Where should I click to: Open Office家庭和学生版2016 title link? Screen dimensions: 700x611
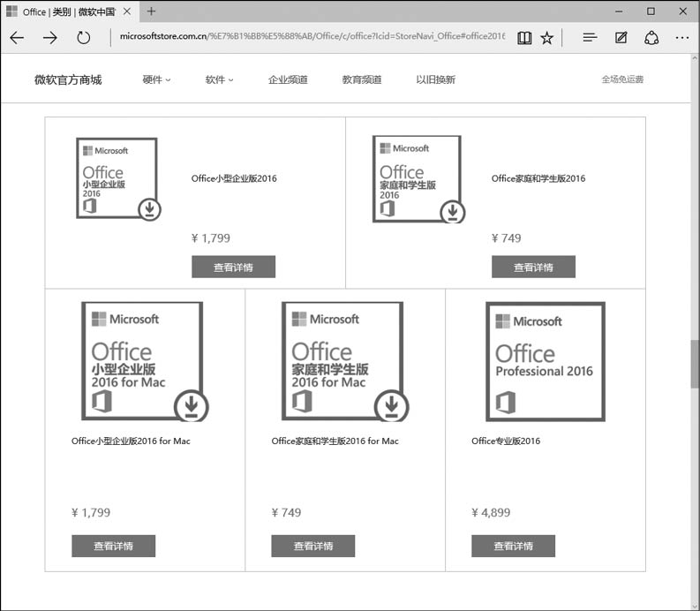tap(538, 178)
